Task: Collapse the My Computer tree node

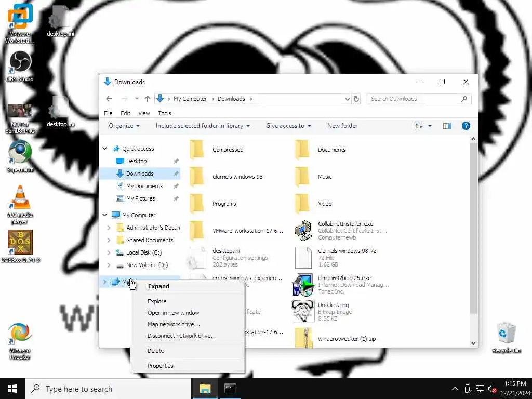Action: coord(105,215)
